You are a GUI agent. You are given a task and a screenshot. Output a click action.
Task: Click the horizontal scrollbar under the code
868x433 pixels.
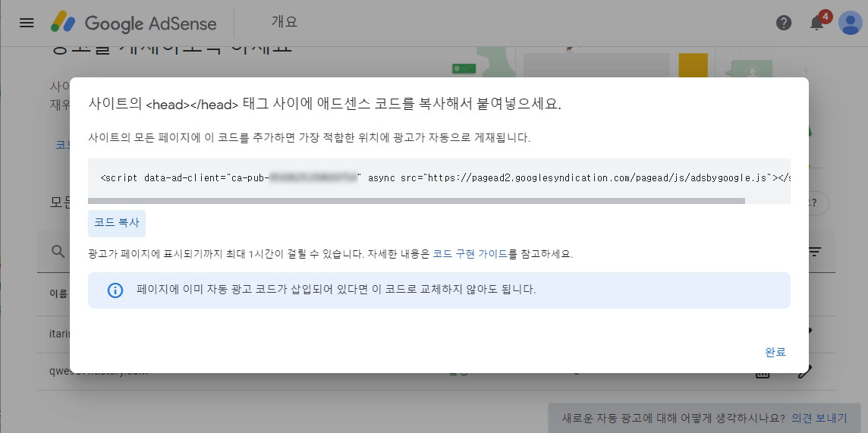417,201
